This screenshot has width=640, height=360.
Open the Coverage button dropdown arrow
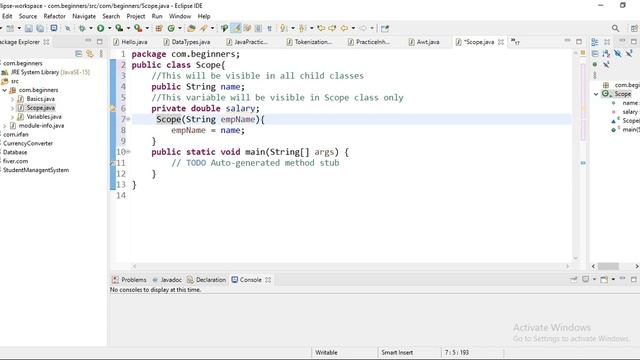pyautogui.click(x=128, y=28)
